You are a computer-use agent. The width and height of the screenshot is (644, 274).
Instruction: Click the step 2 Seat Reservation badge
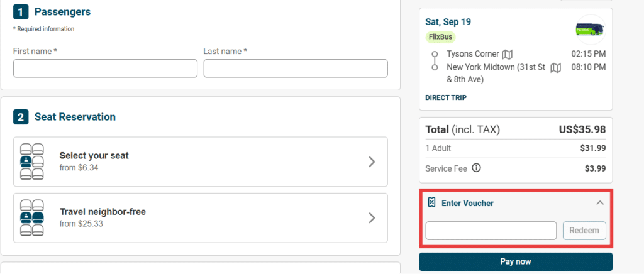[x=21, y=118]
